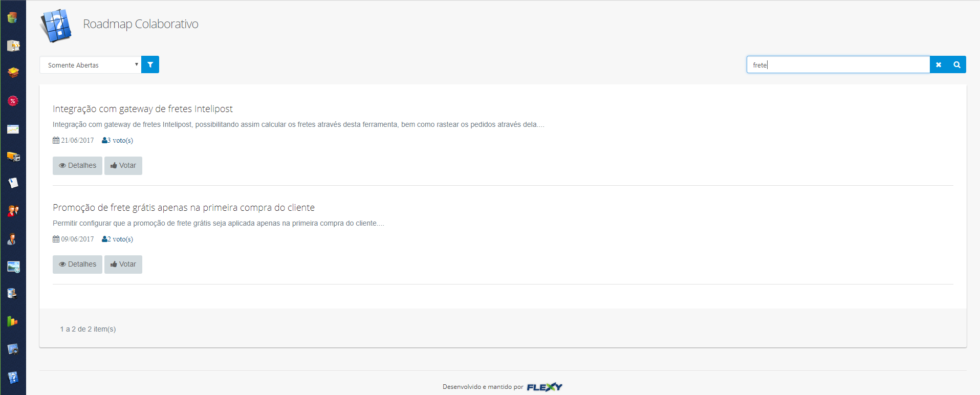Open Detalhes for the frete grátis promotion

tap(77, 265)
